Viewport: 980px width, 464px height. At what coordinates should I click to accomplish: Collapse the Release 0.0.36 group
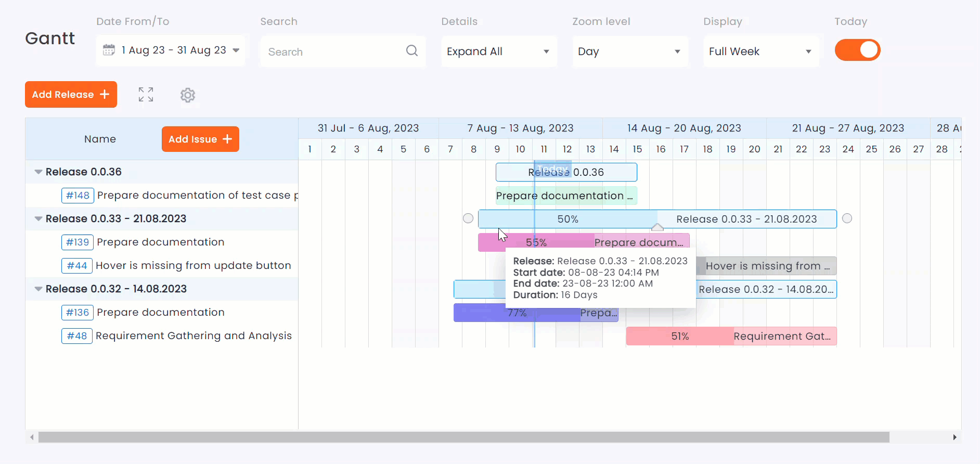click(38, 172)
